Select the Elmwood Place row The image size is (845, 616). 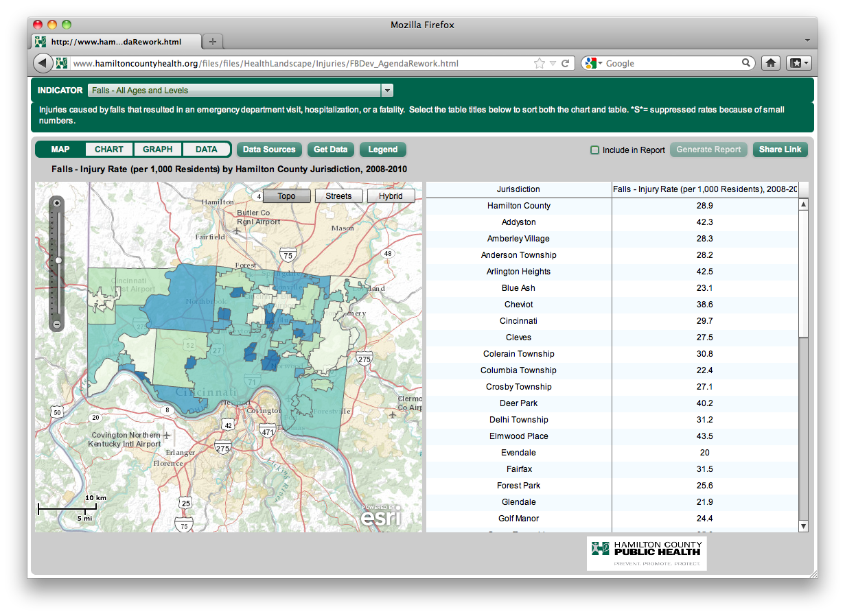(612, 436)
